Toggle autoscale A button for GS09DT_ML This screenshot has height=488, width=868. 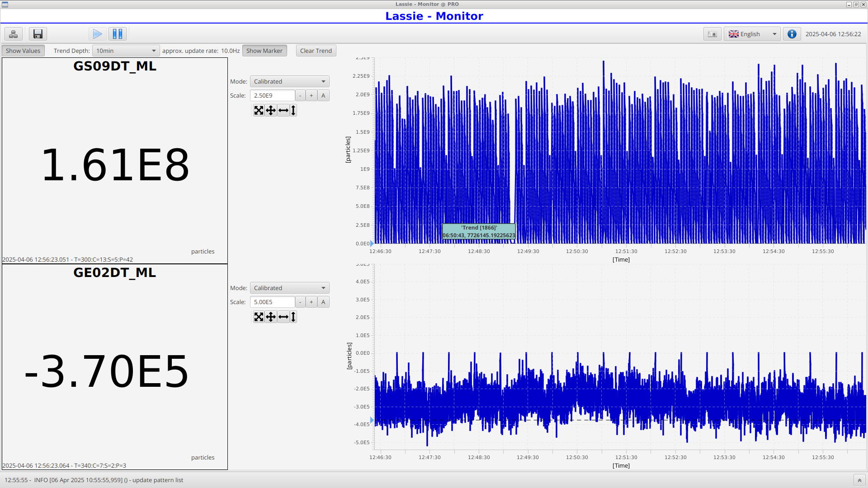(x=323, y=95)
